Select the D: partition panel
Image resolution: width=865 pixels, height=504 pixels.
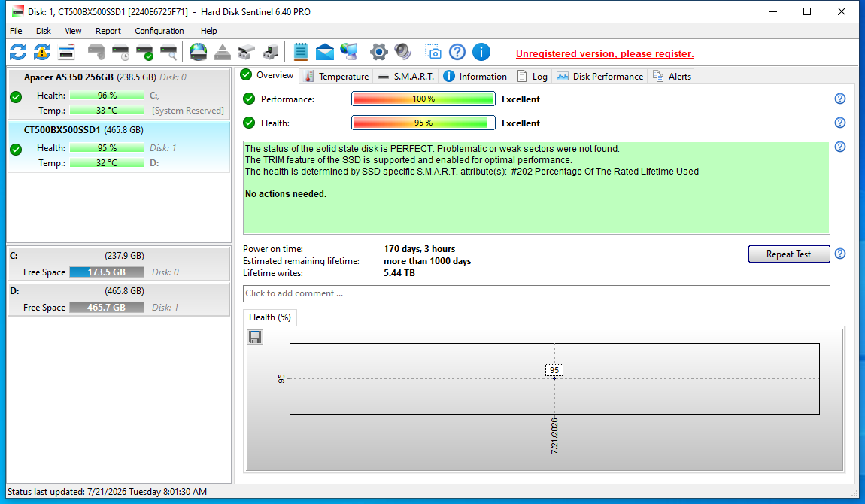click(119, 299)
